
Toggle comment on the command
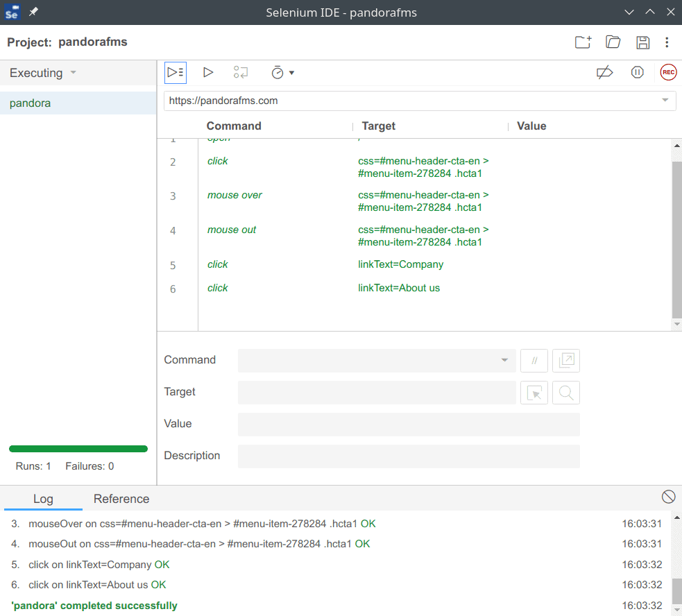click(534, 361)
